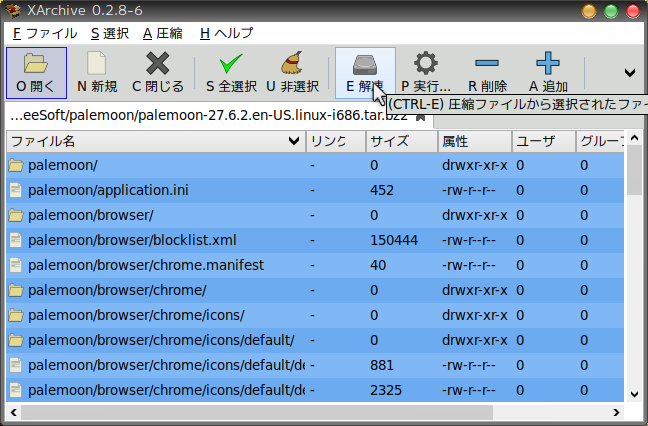Screen dimensions: 648x426
Task: Close the archive tab via its icon
Action: (x=420, y=117)
